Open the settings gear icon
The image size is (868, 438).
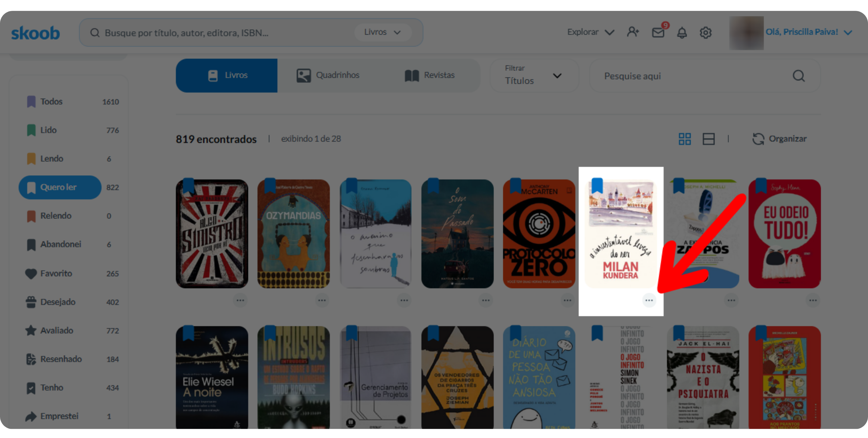(x=705, y=33)
